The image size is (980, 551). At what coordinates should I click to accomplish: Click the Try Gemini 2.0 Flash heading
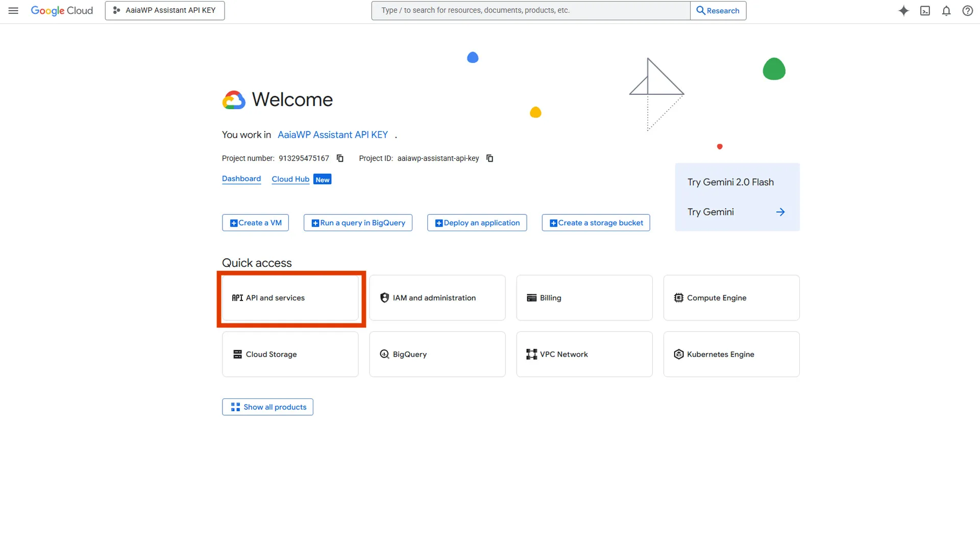click(730, 182)
